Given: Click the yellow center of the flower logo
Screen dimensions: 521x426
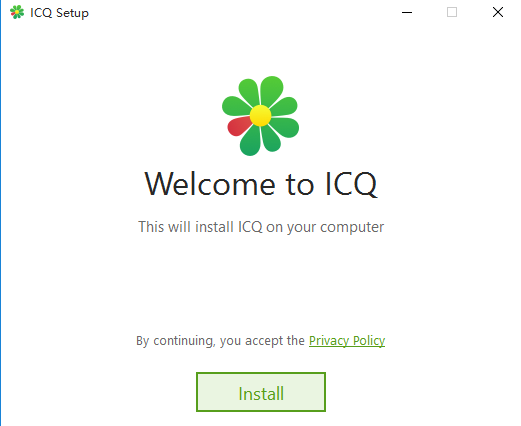Looking at the screenshot, I should pyautogui.click(x=260, y=116).
